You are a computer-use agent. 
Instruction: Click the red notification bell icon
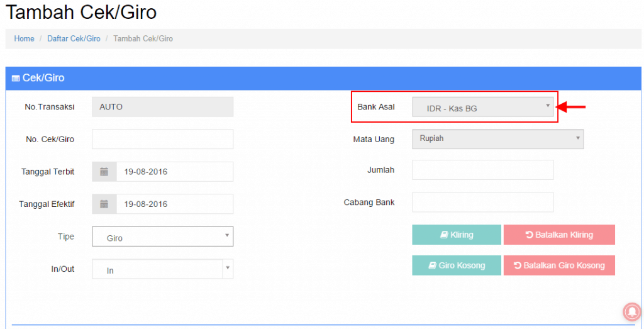click(632, 312)
